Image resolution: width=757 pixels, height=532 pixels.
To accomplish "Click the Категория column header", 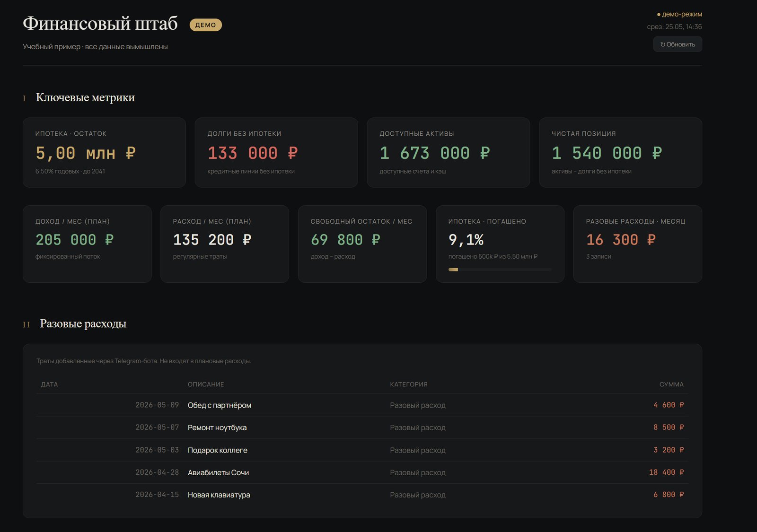I will point(409,384).
